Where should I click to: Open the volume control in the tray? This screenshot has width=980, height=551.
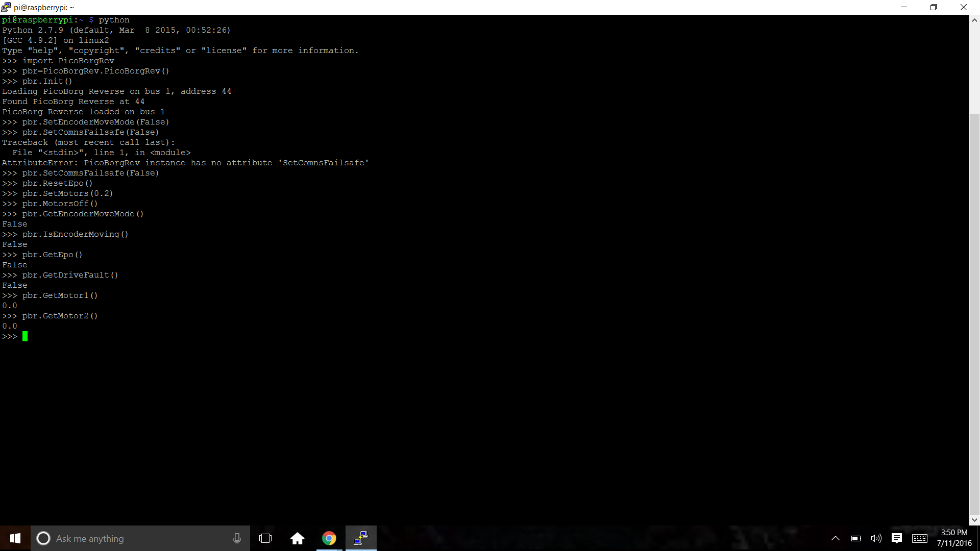coord(876,538)
